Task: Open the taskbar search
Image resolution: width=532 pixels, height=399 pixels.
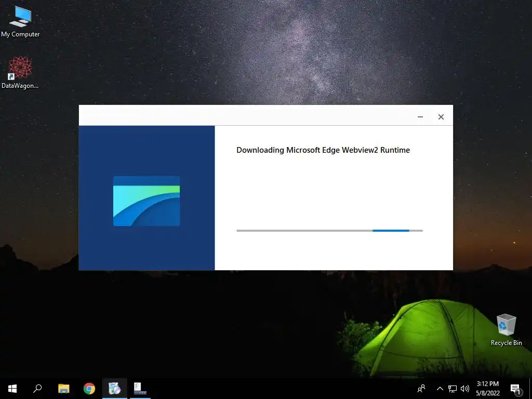Action: tap(37, 389)
